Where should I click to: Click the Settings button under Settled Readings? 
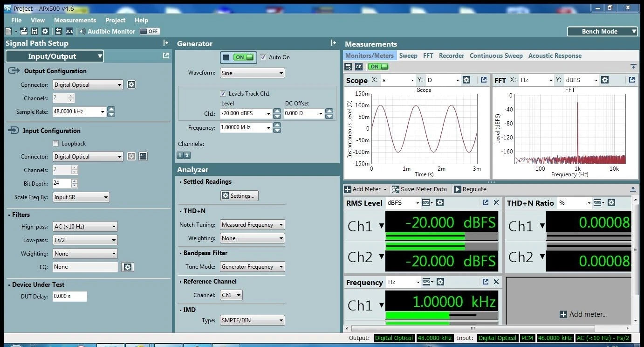[x=239, y=195]
